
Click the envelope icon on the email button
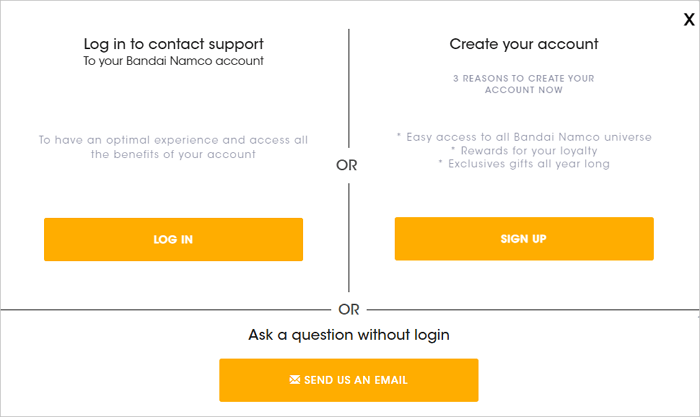294,380
